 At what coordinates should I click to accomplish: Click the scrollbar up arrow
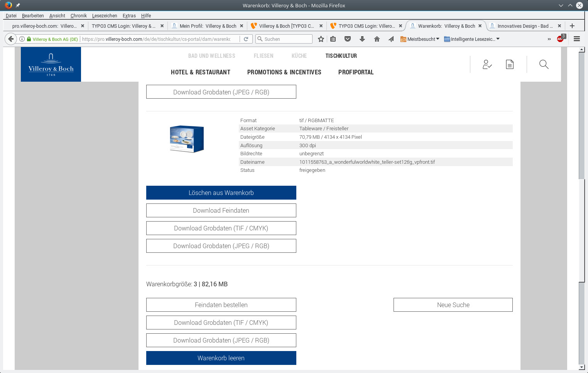click(582, 50)
